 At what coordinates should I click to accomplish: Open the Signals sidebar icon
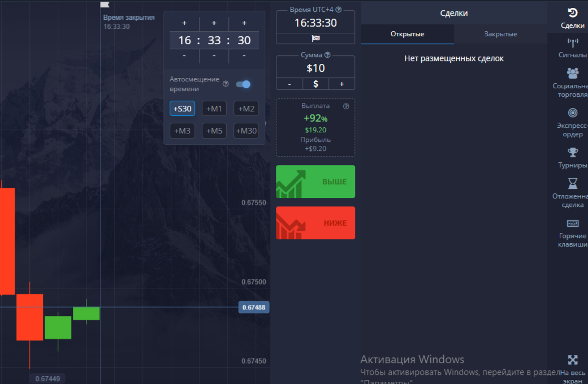pyautogui.click(x=572, y=43)
